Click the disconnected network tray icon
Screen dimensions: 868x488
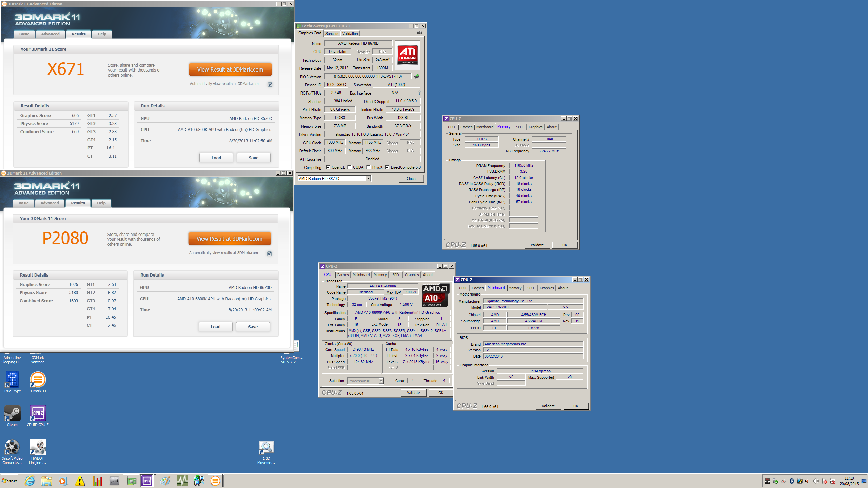[832, 481]
